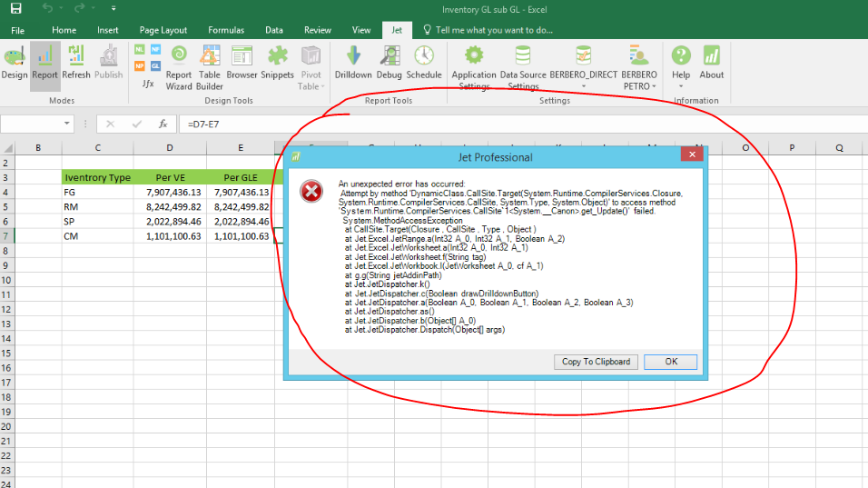
Task: Click the Per VE header cell
Action: coord(170,177)
